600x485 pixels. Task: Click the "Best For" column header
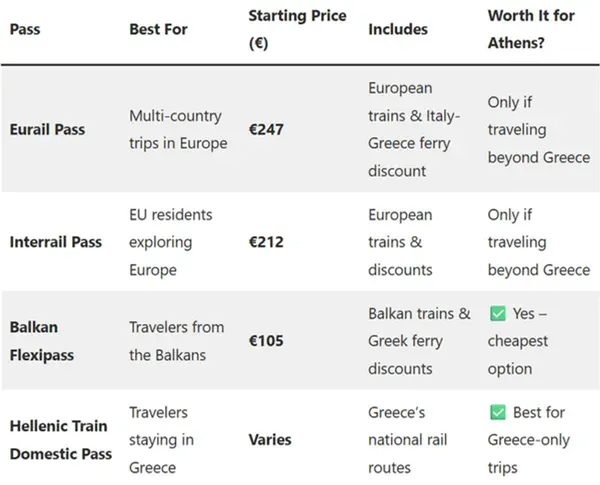[158, 30]
